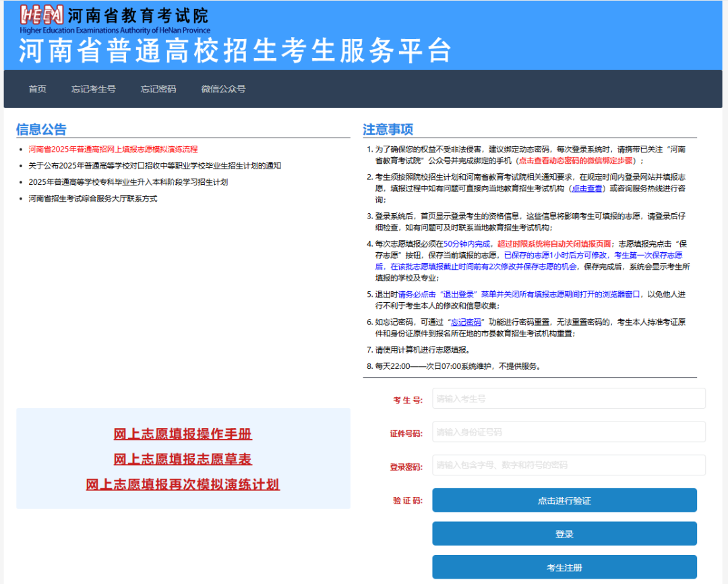Open the 微信公众号 navigation item
The image size is (728, 584).
[x=223, y=89]
